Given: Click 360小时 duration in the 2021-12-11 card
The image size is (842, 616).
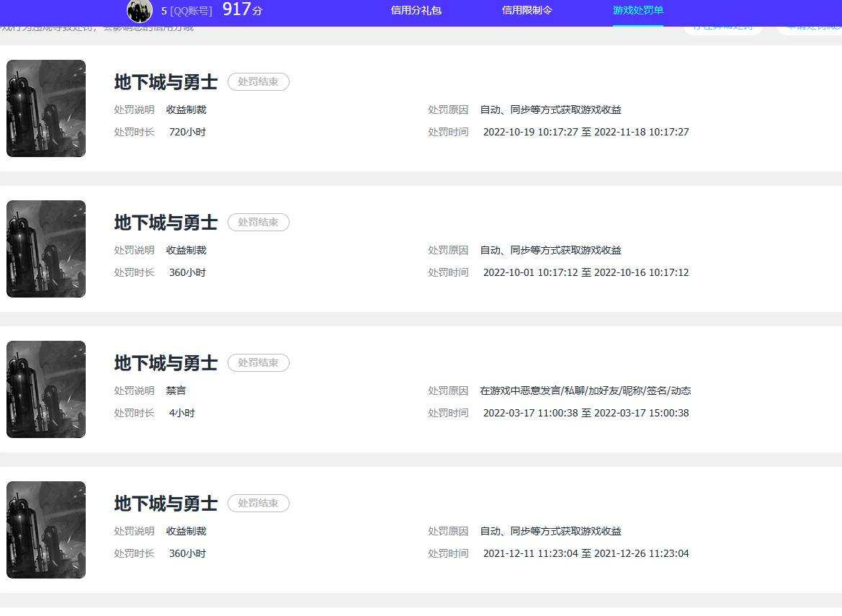Looking at the screenshot, I should click(x=187, y=554).
